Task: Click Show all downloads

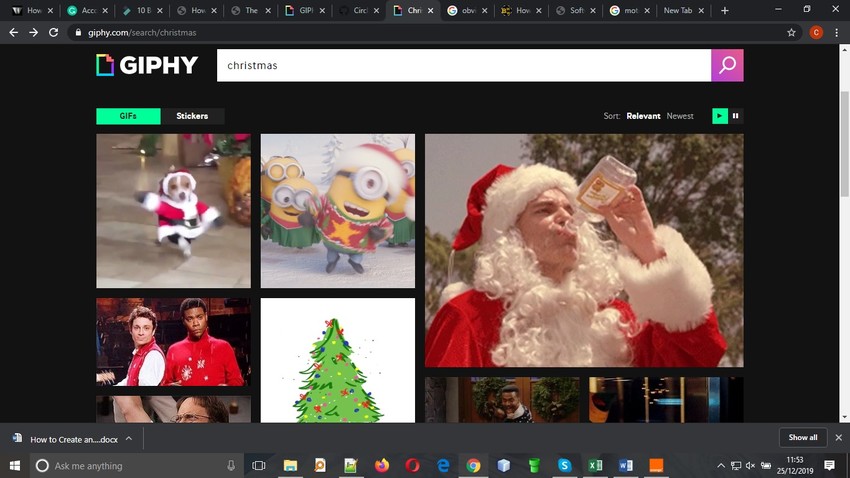Action: coord(803,437)
